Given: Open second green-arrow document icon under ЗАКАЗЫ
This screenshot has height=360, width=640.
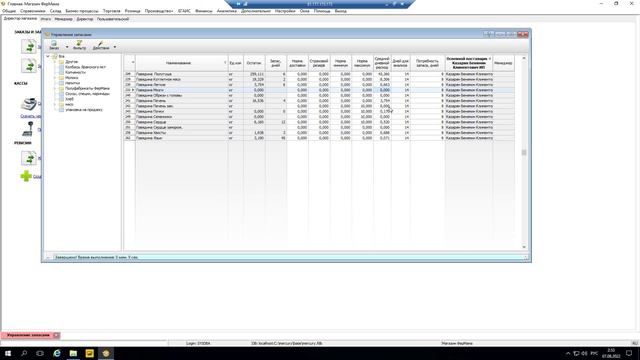Looking at the screenshot, I should click(x=29, y=65).
